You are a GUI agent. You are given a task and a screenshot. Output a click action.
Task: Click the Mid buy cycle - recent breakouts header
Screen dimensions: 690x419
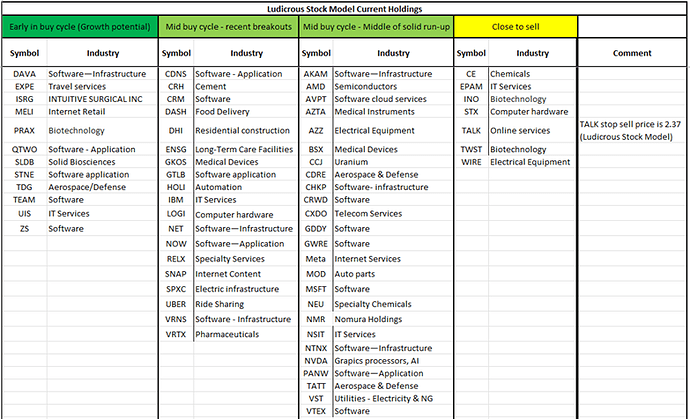228,27
